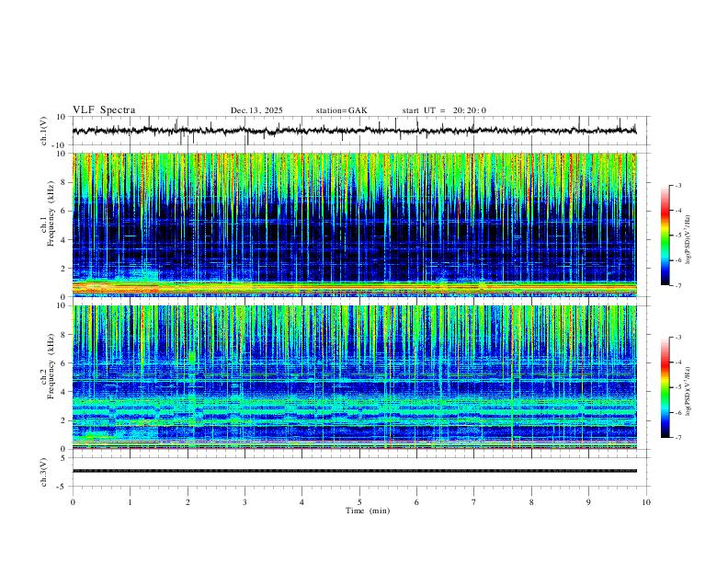Click the "6" kHz tick on ch.1 spectrogram
728x563 pixels.
[63, 211]
